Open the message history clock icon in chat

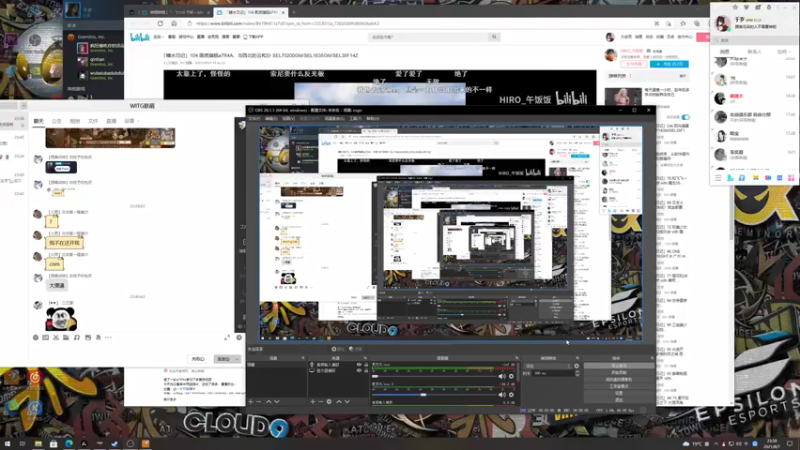[x=239, y=337]
